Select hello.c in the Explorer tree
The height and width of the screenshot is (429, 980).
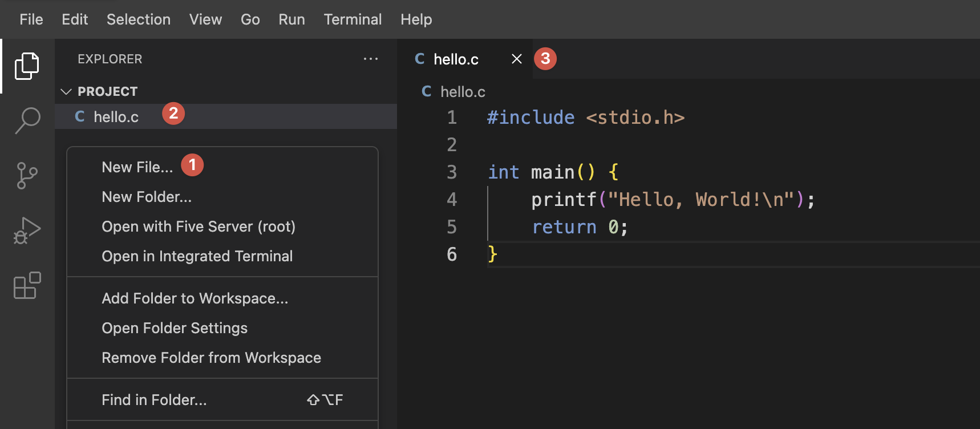[x=116, y=117]
